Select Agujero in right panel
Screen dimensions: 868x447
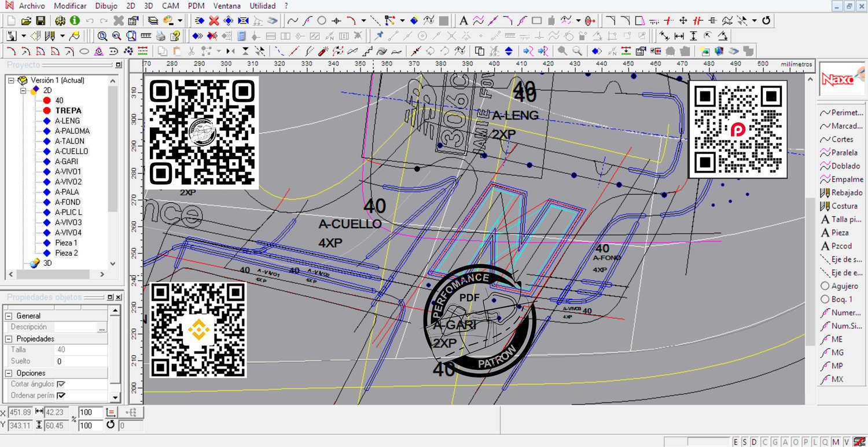(x=840, y=286)
